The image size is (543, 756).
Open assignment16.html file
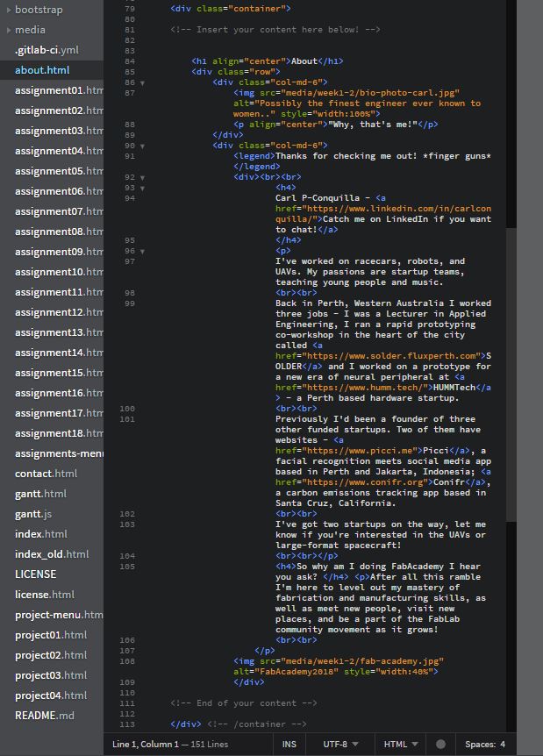tap(59, 394)
